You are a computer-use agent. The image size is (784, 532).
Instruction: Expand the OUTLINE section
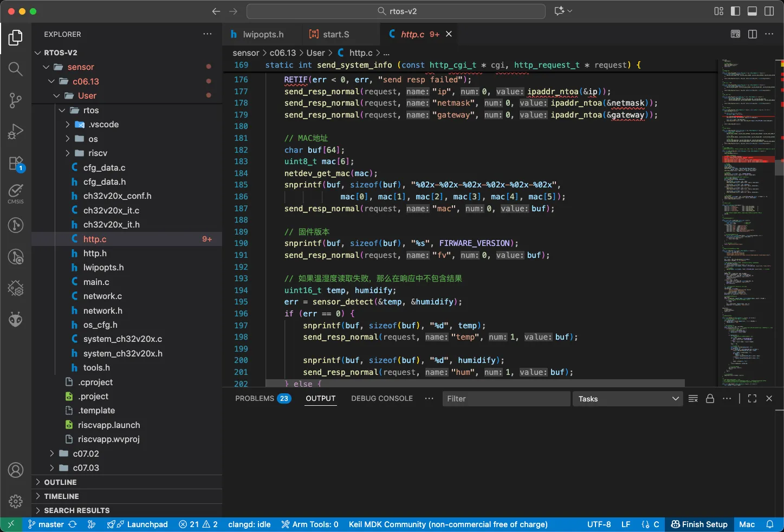click(60, 482)
